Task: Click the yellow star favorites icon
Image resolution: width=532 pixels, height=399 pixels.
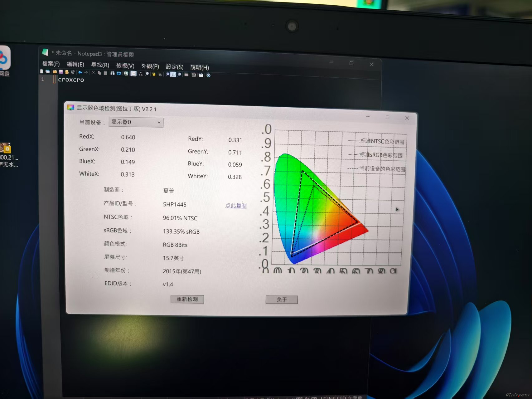Action: click(154, 74)
